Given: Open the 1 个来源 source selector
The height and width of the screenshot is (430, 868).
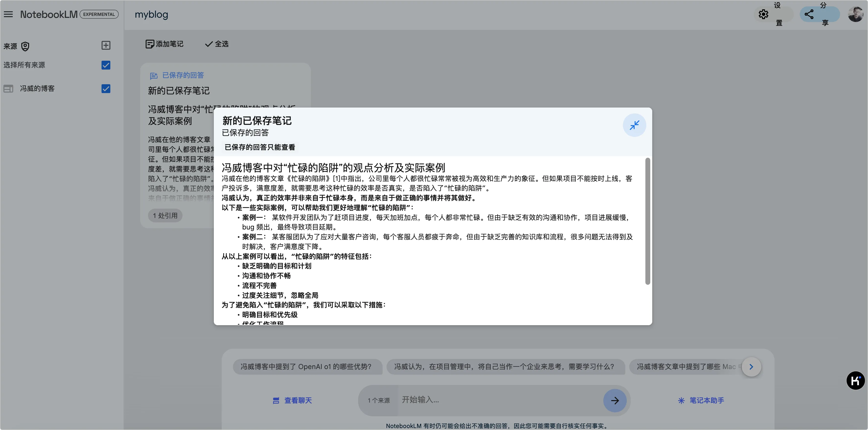Looking at the screenshot, I should click(x=378, y=400).
